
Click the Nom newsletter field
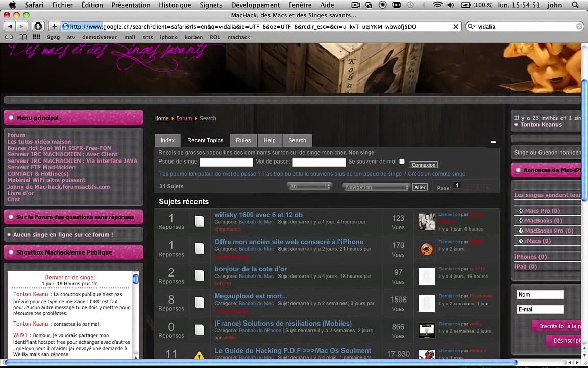point(540,295)
